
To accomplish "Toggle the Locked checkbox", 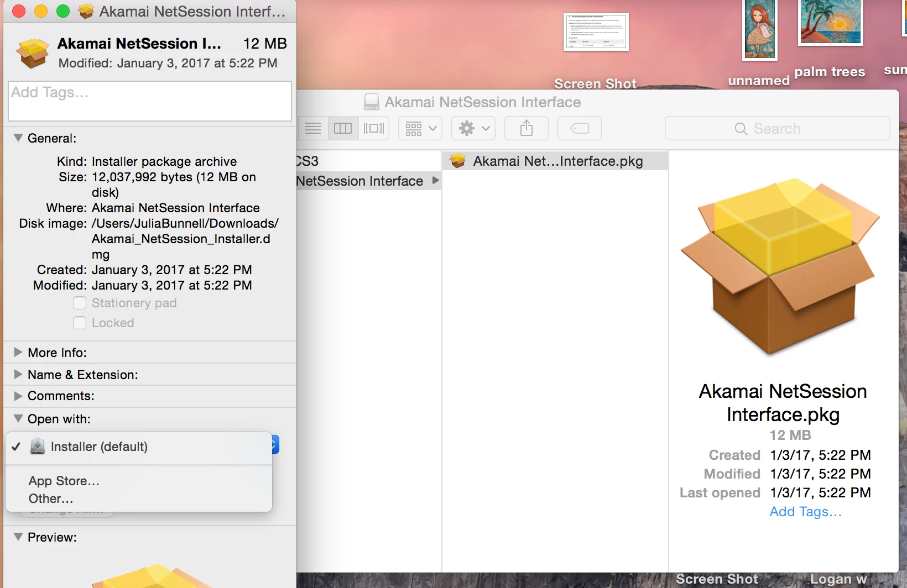I will click(80, 323).
